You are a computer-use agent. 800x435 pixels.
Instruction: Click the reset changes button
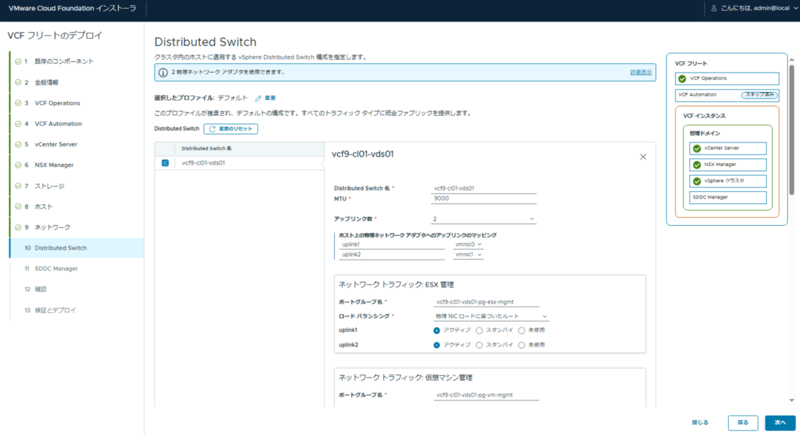(231, 129)
